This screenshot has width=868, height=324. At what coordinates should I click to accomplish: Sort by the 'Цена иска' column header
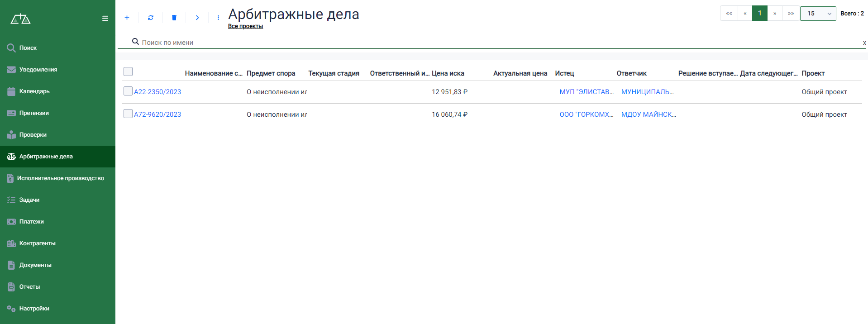448,73
